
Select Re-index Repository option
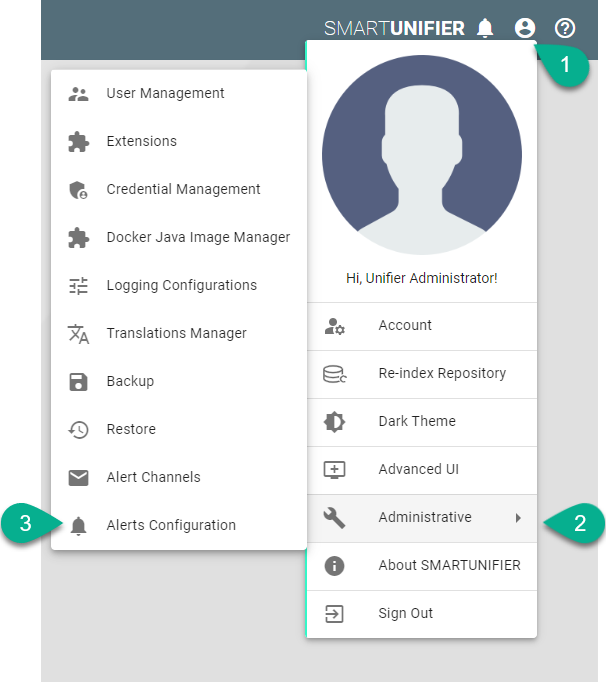tap(442, 373)
